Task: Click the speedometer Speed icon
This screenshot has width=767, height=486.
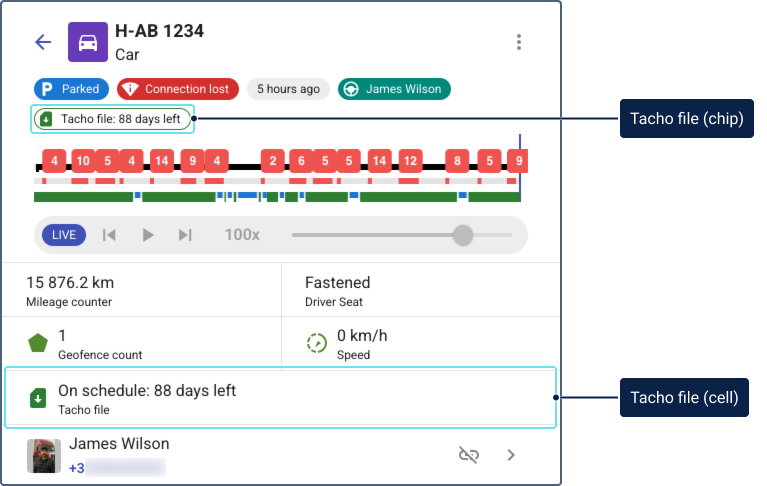Action: 317,343
